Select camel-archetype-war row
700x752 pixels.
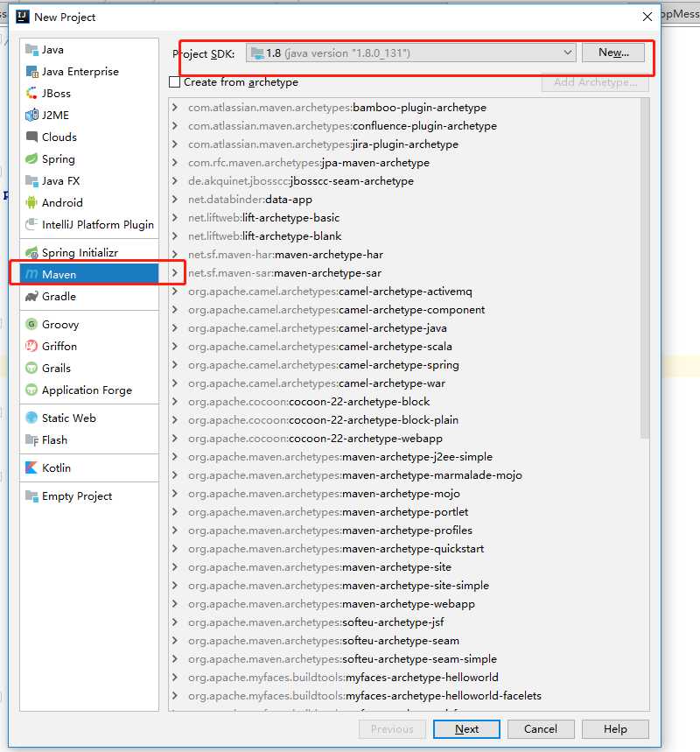tap(405, 383)
